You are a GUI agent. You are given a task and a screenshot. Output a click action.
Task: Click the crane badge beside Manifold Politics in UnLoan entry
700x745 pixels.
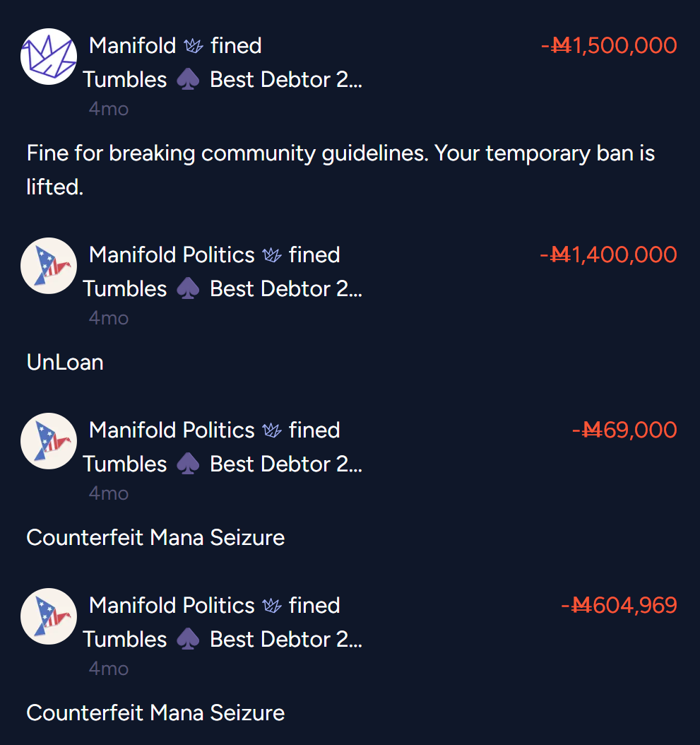coord(272,255)
